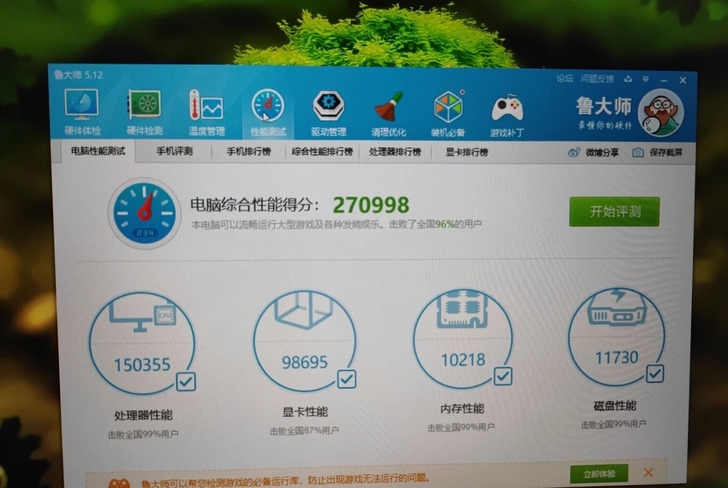Uncheck the 磁盘性能 test checkbox
The width and height of the screenshot is (728, 488).
(655, 373)
